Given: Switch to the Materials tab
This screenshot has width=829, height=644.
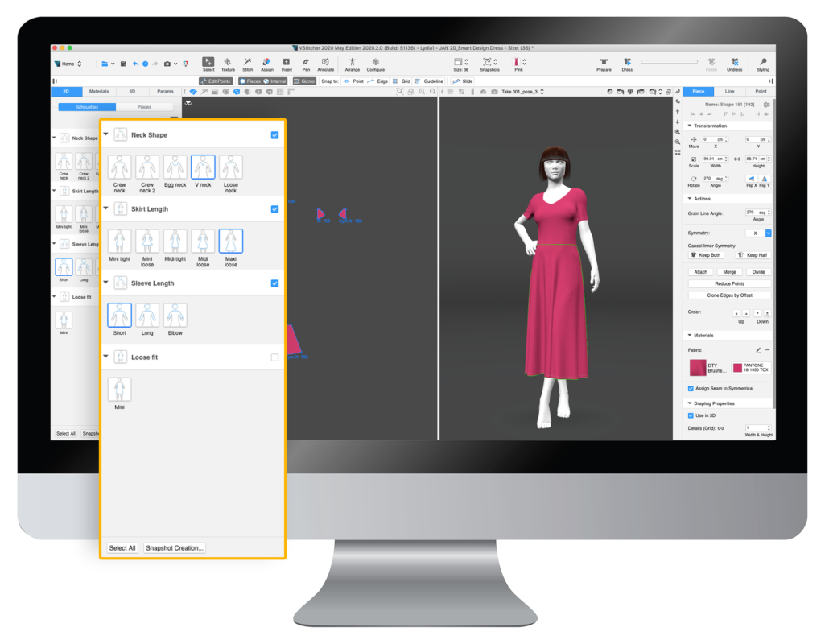Looking at the screenshot, I should pyautogui.click(x=98, y=92).
